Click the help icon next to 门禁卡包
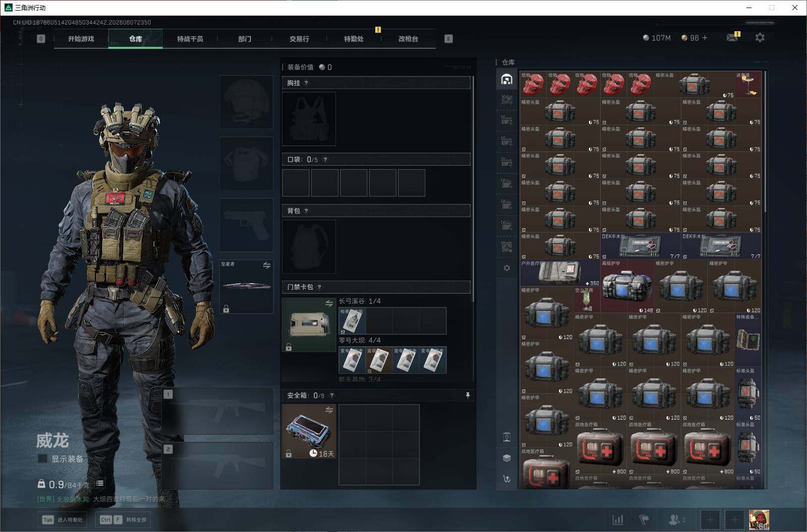 coord(319,287)
